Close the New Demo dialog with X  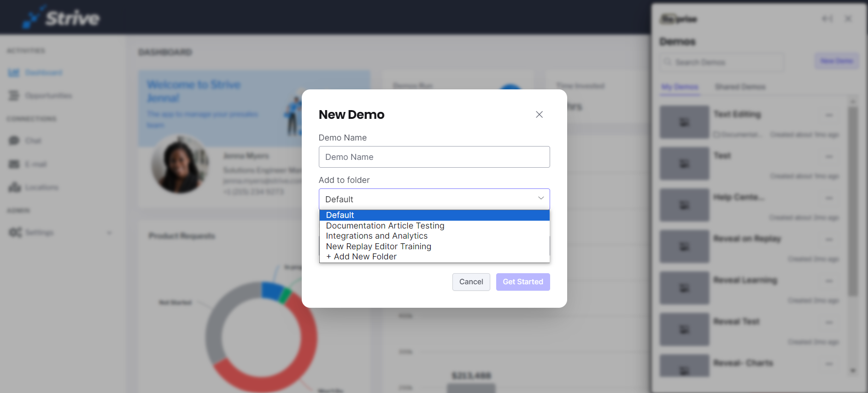[x=539, y=114]
